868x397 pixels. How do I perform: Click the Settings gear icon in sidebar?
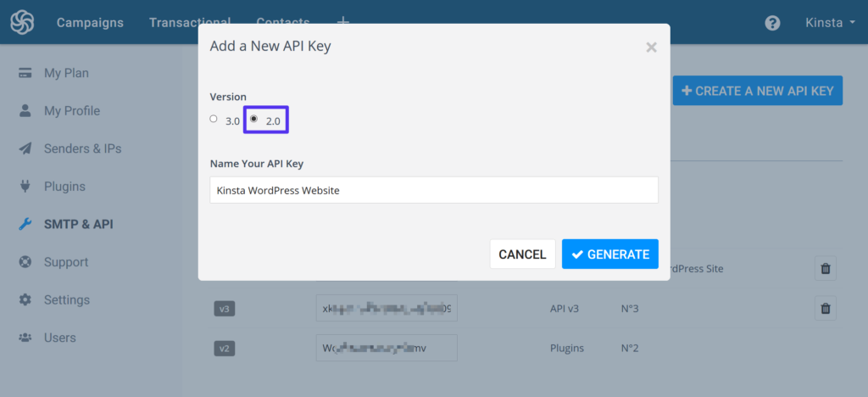(25, 300)
